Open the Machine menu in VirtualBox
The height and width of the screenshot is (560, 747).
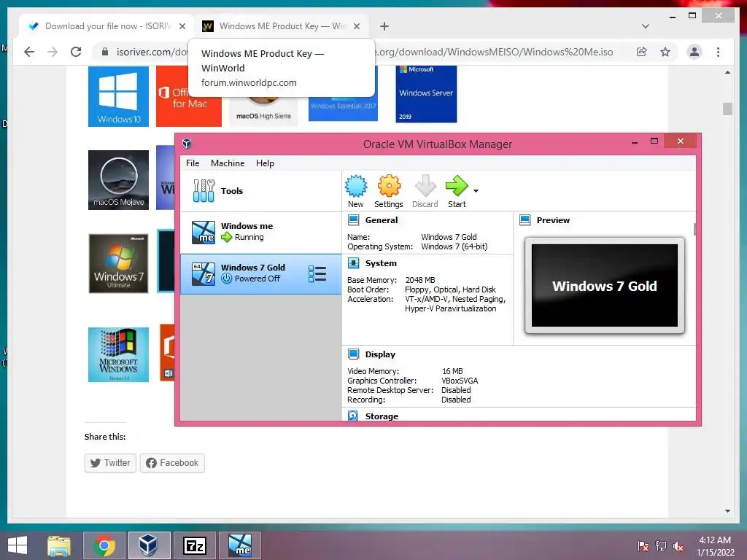(228, 163)
